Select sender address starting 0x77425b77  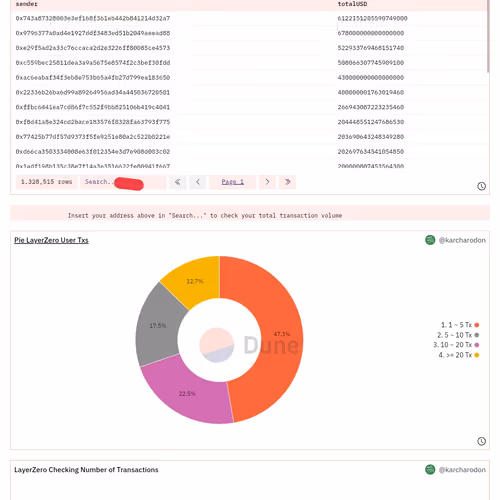coord(93,137)
